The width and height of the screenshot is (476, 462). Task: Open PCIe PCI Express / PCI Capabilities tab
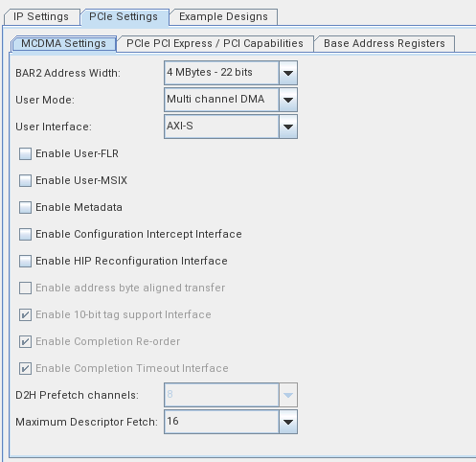pos(215,43)
